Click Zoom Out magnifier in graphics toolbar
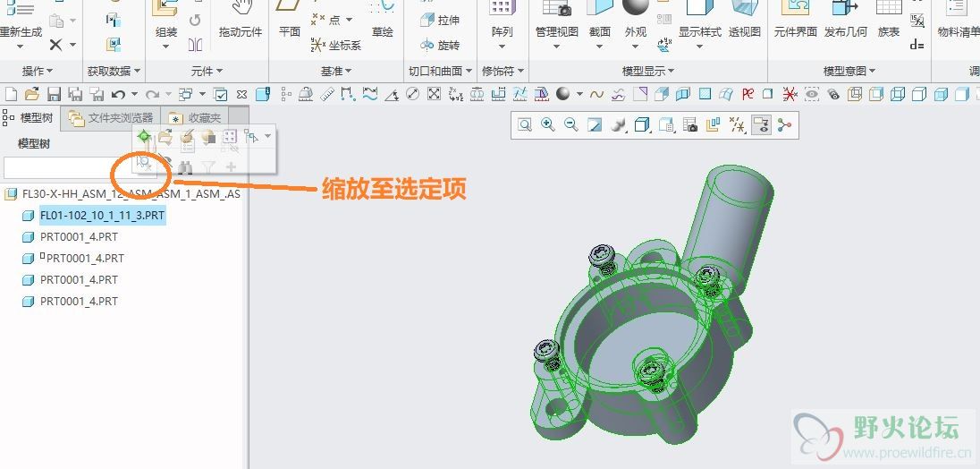 point(571,125)
